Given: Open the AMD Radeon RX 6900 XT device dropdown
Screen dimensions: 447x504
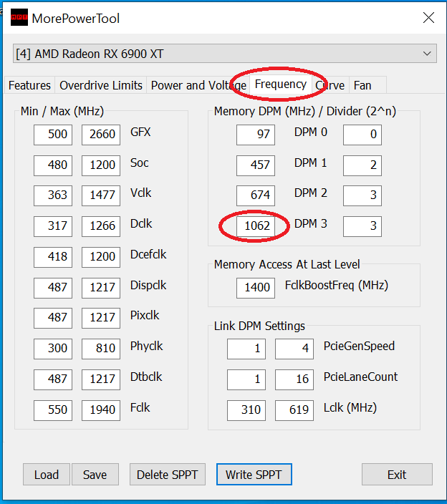Looking at the screenshot, I should (x=225, y=54).
